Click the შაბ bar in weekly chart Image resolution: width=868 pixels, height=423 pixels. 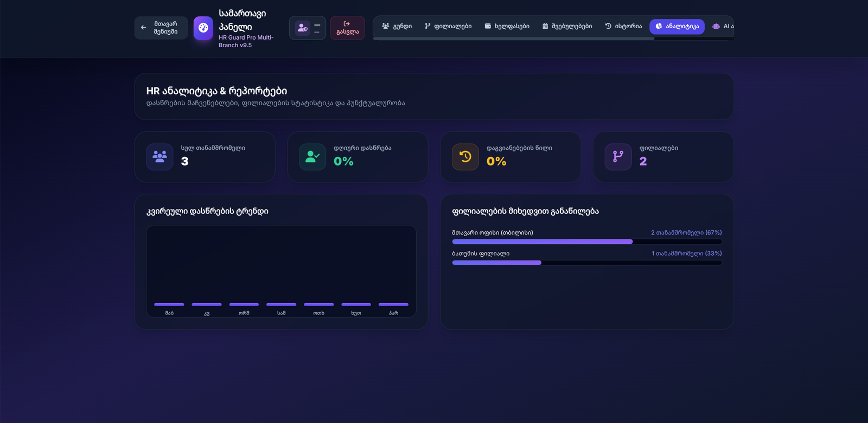pyautogui.click(x=169, y=305)
